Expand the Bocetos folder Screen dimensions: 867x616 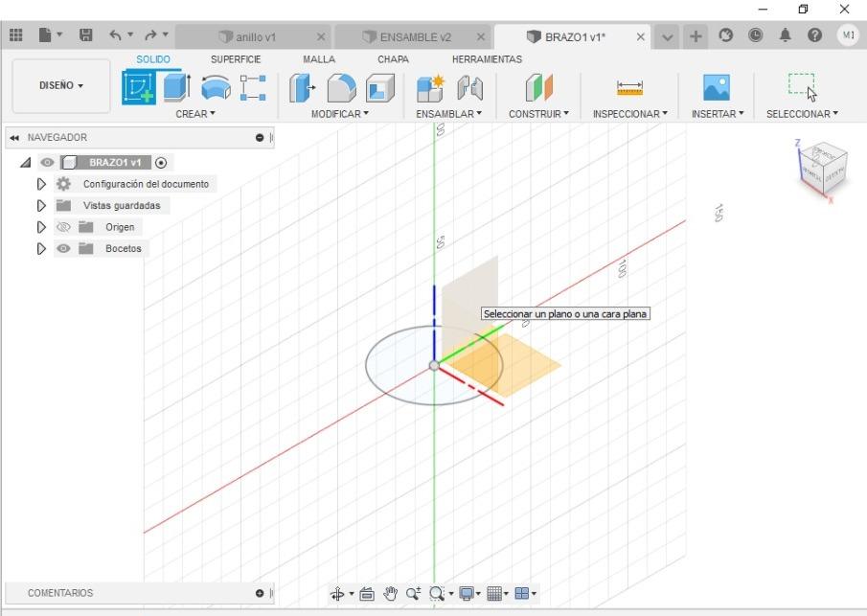(x=41, y=248)
